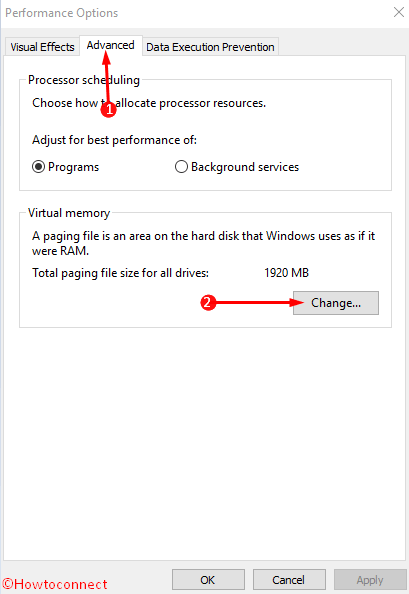Click the red number 1 annotation marker
Screen dimensions: 409x594
pos(109,110)
